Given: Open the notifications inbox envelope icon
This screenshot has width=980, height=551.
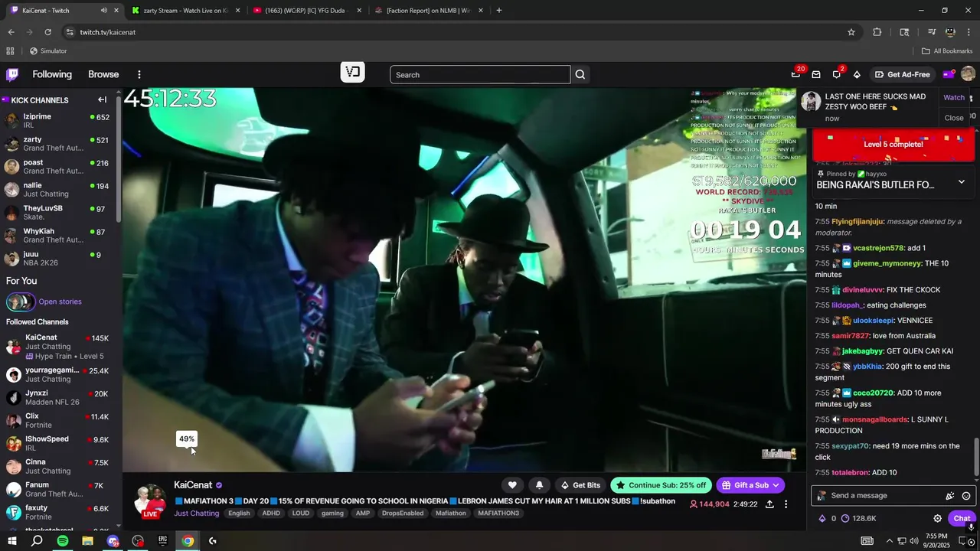Looking at the screenshot, I should click(x=816, y=74).
